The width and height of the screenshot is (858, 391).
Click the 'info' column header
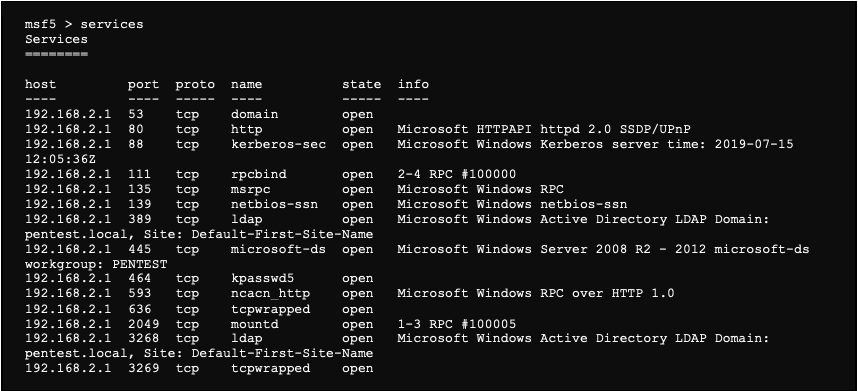click(x=413, y=84)
